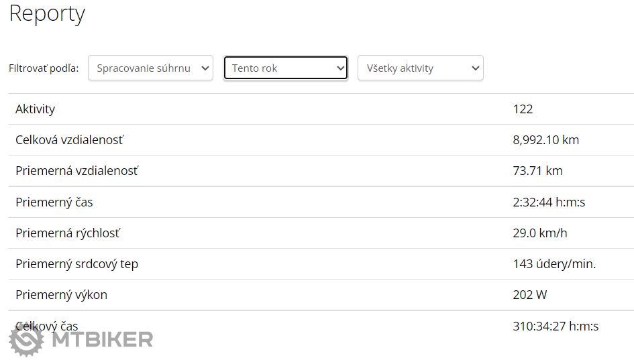
Task: Click the 122 activities count value
Action: pos(523,109)
